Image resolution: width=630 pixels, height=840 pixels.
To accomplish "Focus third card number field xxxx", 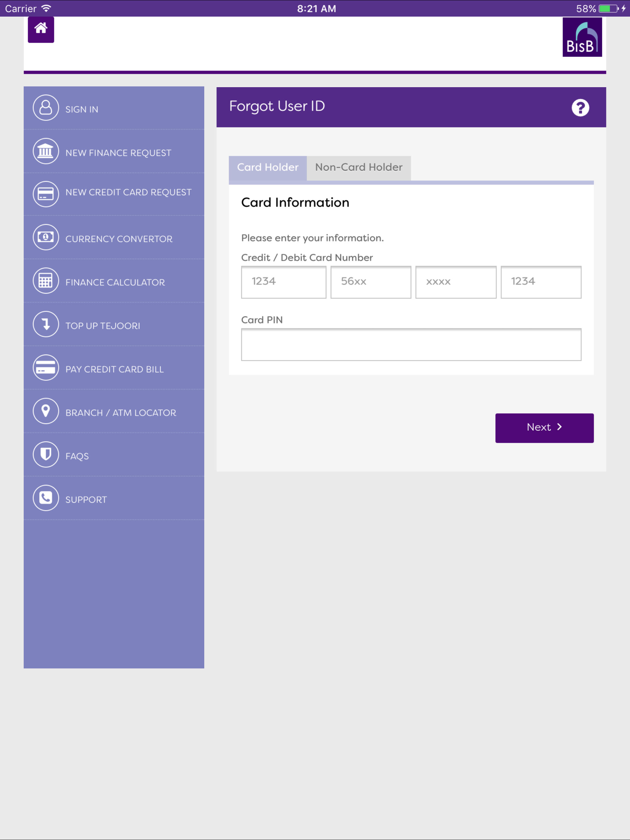I will tap(456, 282).
